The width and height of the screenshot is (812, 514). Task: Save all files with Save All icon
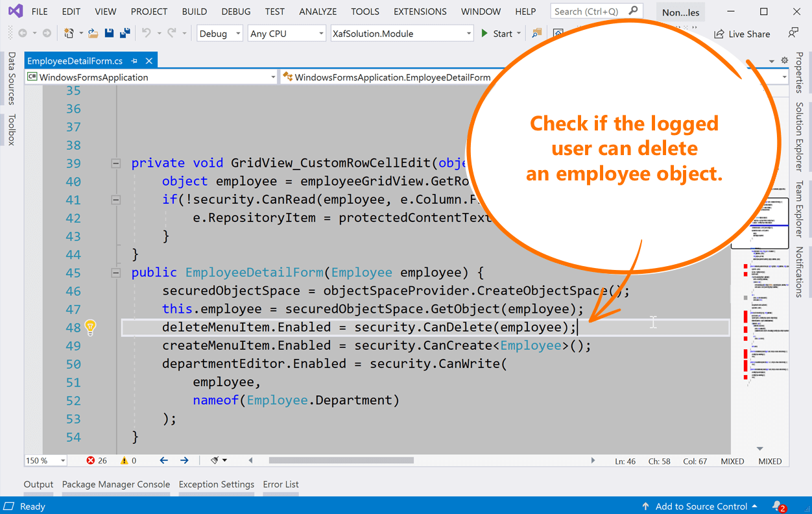click(125, 33)
